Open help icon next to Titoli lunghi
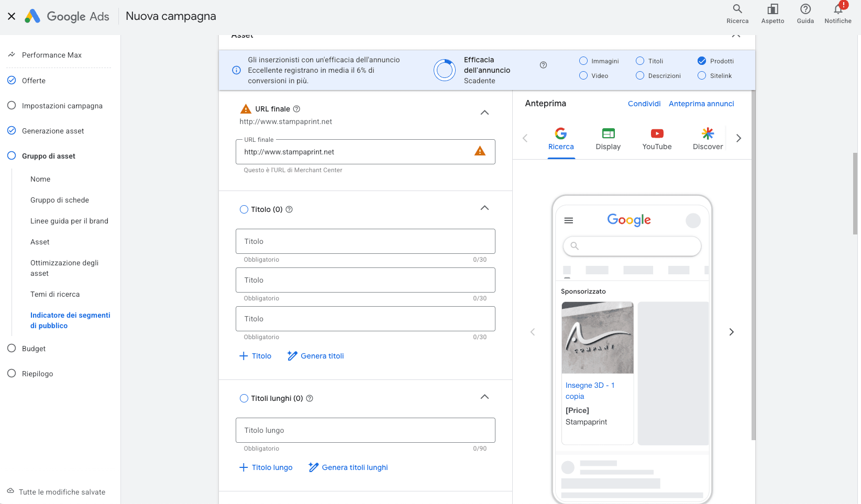 pos(310,398)
